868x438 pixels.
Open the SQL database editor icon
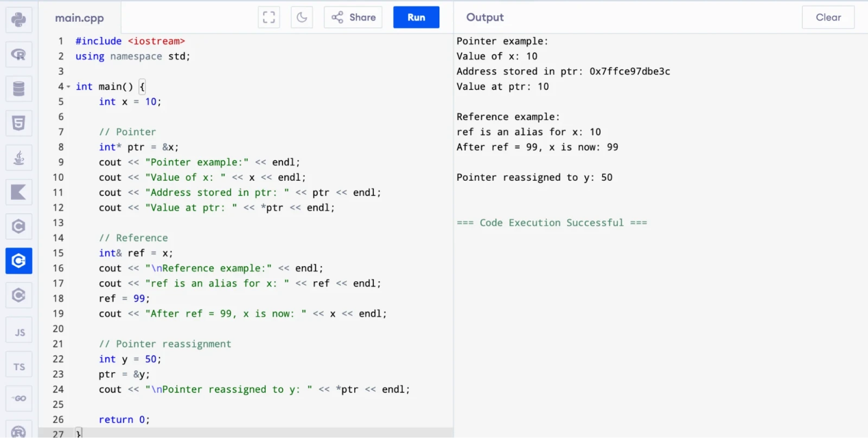19,88
